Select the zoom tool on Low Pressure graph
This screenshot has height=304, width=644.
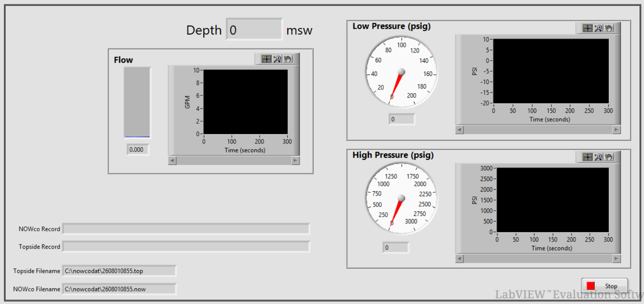(598, 28)
